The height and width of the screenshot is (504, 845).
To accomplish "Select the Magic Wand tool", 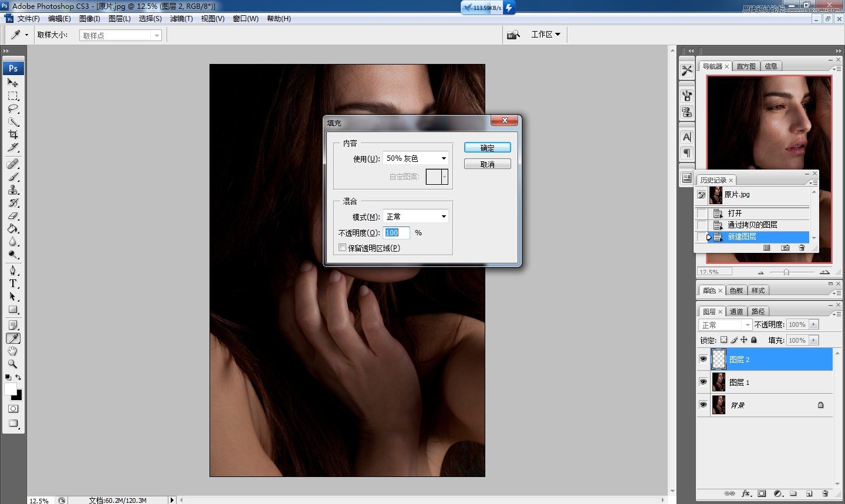I will (x=13, y=121).
